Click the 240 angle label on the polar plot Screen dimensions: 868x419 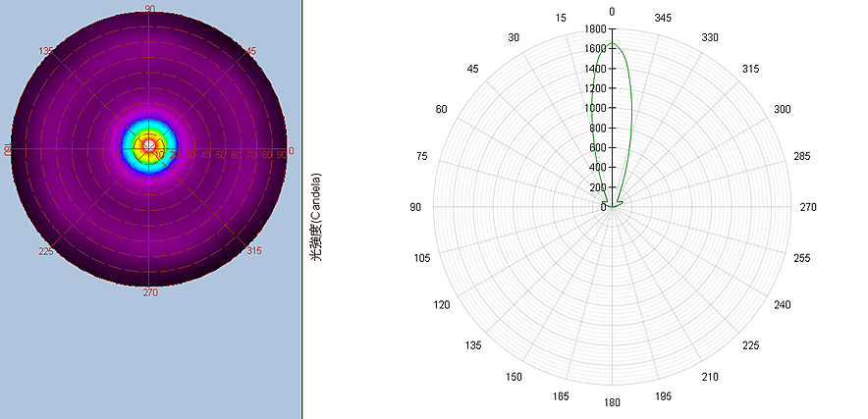pyautogui.click(x=782, y=305)
